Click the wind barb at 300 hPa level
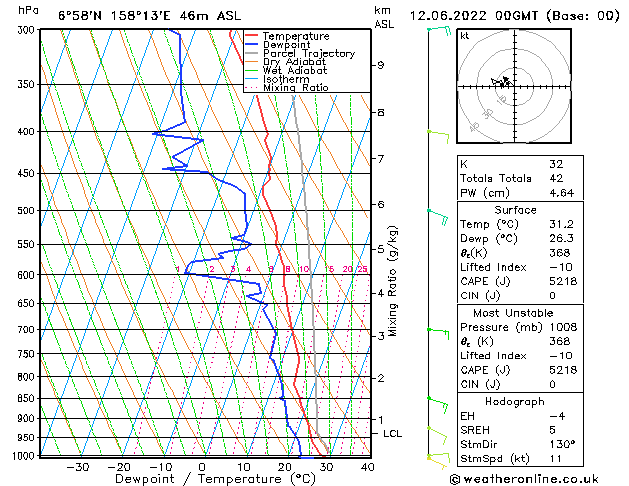This screenshot has height=486, width=629. (439, 30)
